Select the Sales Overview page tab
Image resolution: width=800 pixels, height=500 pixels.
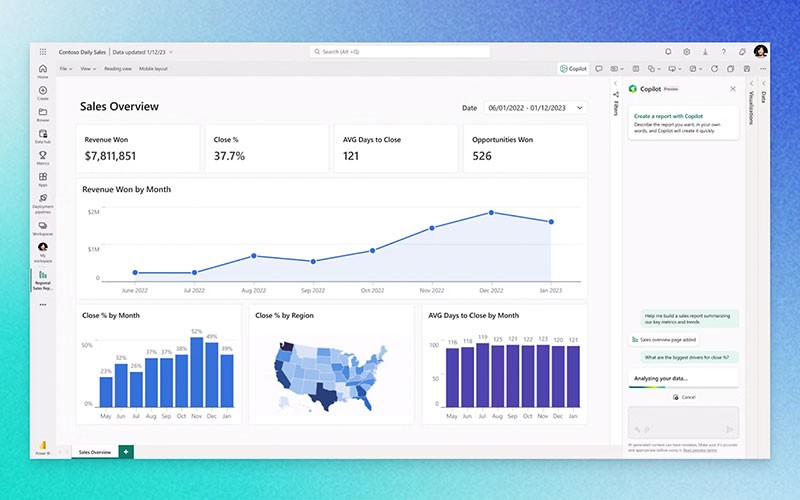(95, 452)
